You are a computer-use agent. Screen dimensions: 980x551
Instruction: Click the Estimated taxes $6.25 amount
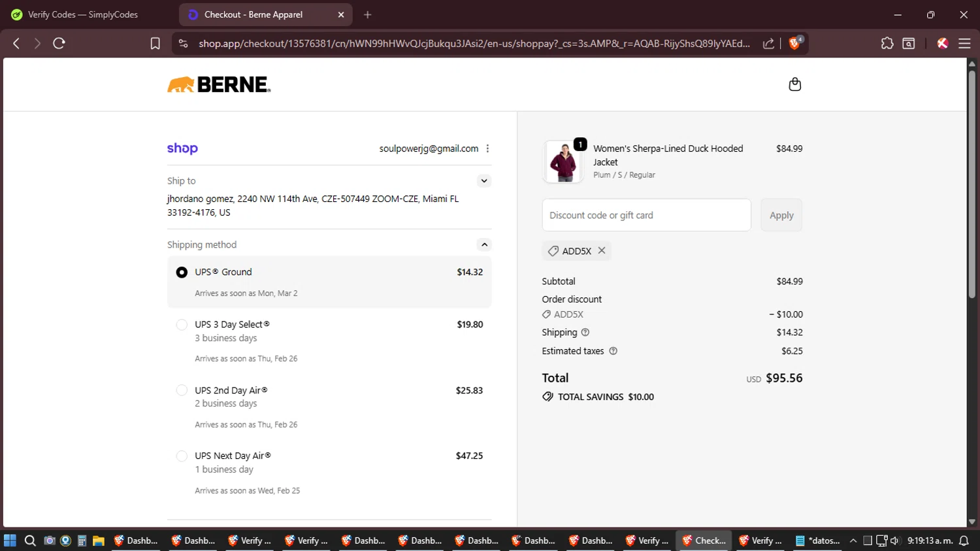pos(792,351)
